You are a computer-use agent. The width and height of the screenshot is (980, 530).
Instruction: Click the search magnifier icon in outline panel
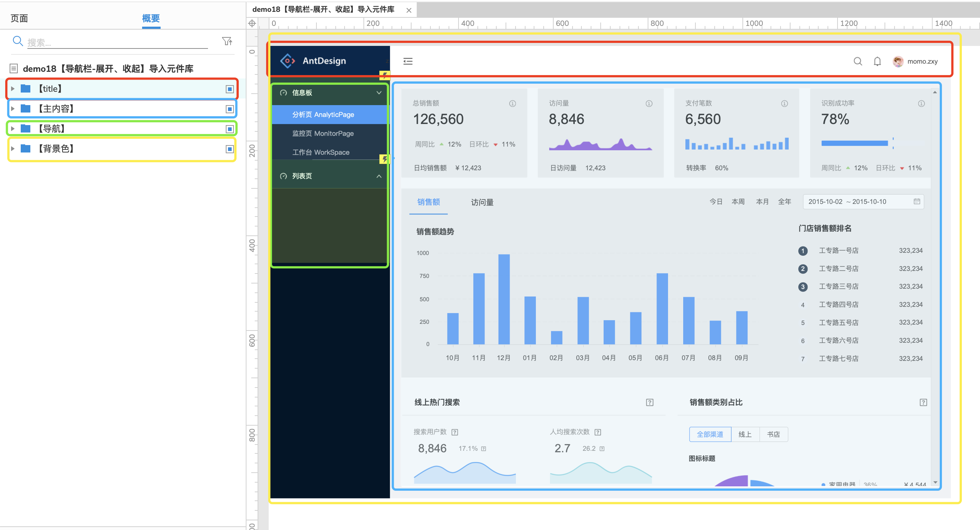(17, 41)
